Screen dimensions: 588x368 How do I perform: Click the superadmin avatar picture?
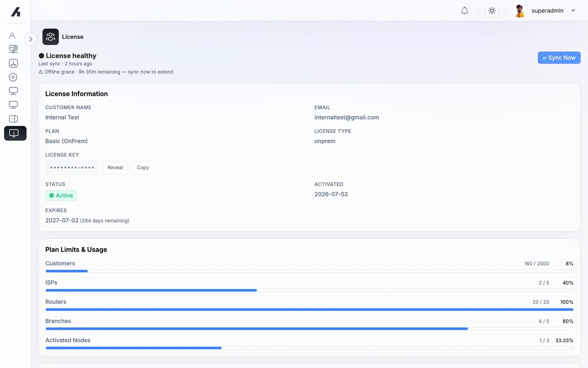tap(520, 11)
